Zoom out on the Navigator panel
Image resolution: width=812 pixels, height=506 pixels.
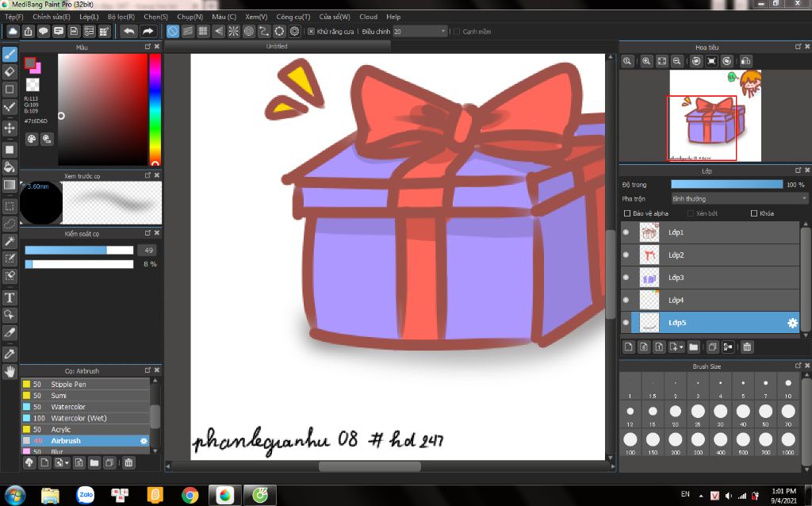pyautogui.click(x=677, y=61)
